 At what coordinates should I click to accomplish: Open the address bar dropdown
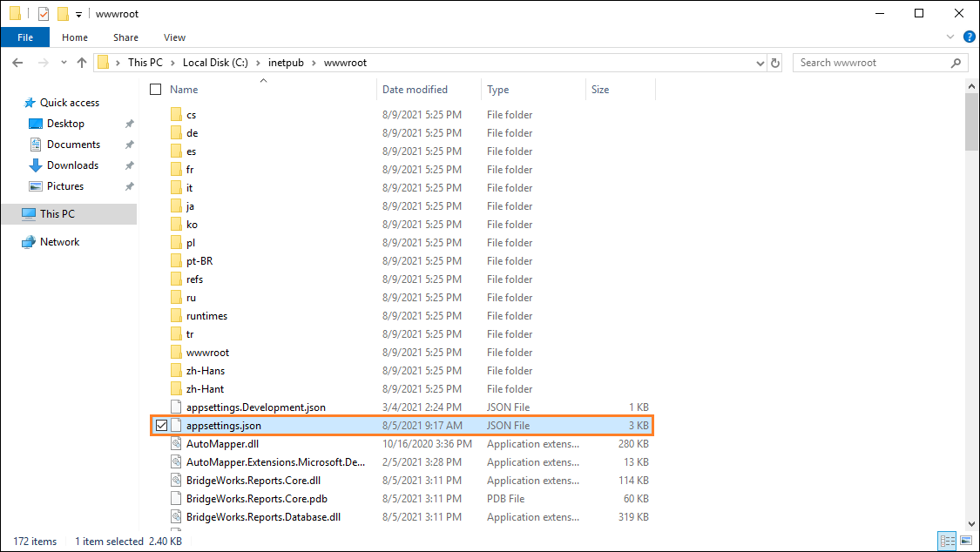760,62
